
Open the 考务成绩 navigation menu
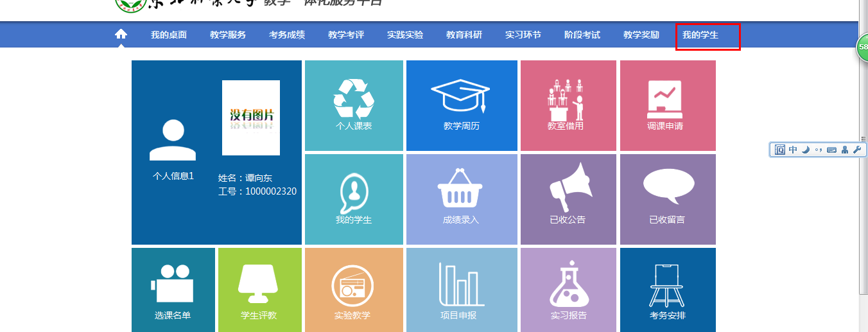coord(287,35)
